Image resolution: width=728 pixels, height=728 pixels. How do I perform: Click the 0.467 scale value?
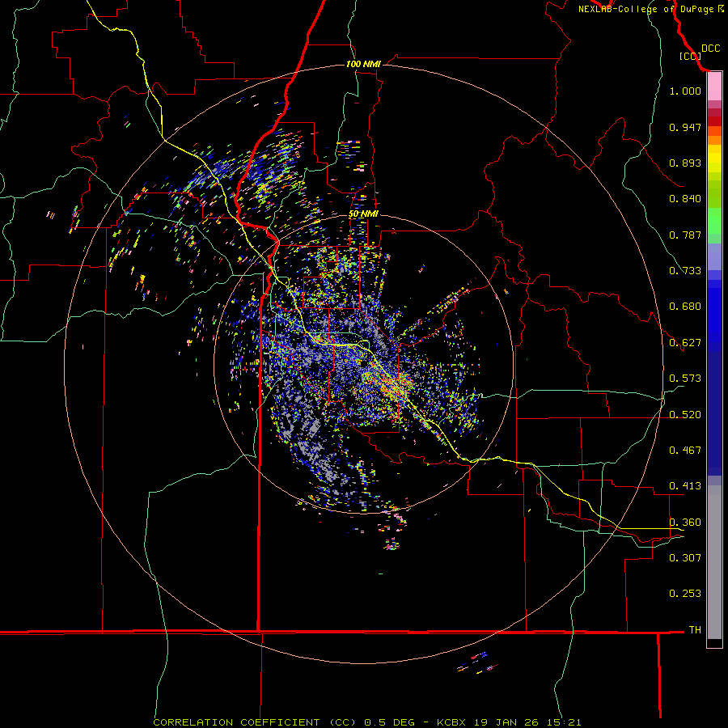(x=685, y=451)
